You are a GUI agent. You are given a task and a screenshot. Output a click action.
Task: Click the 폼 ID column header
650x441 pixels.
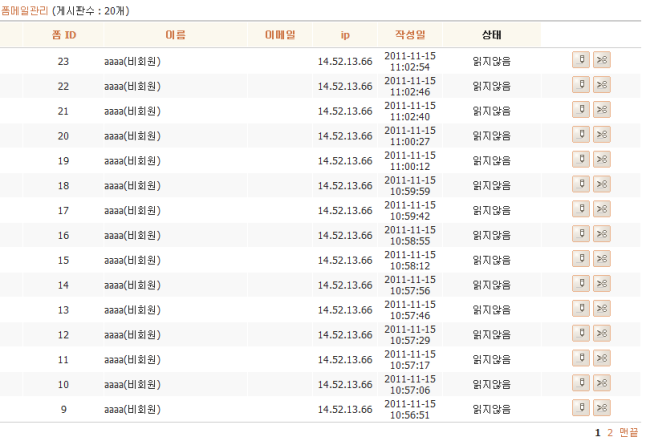[x=63, y=35]
